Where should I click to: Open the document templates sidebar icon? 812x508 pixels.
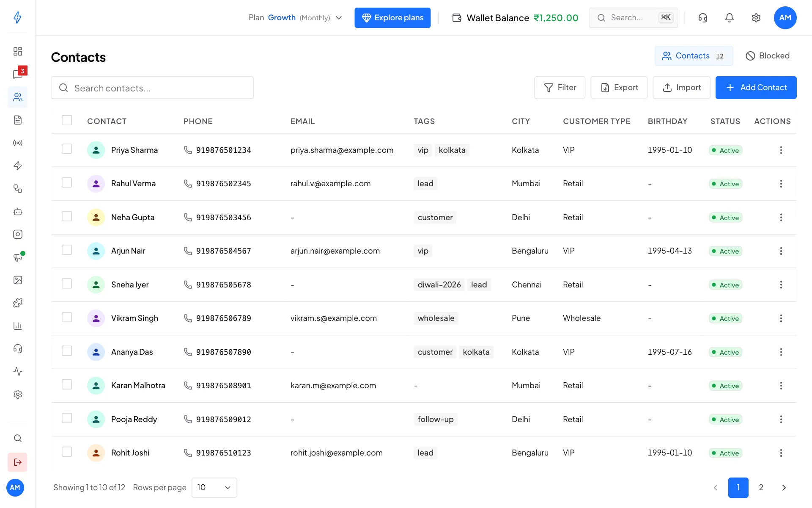click(17, 120)
